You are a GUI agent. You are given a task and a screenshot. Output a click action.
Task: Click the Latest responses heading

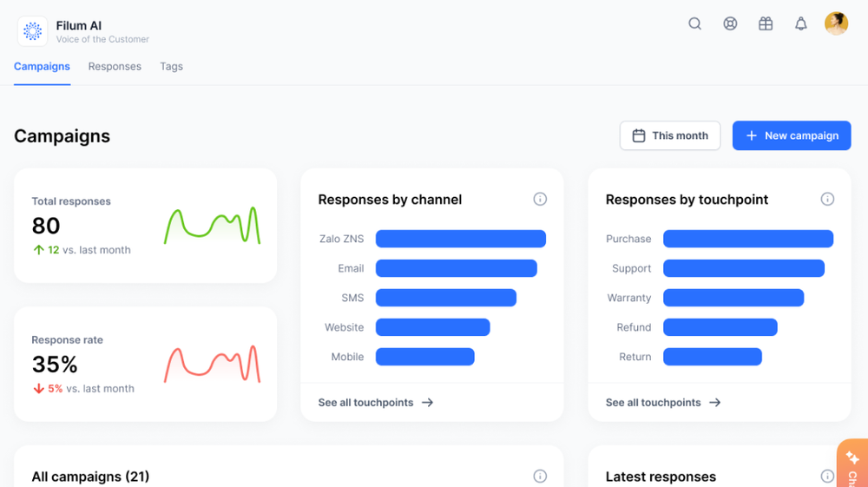661,477
